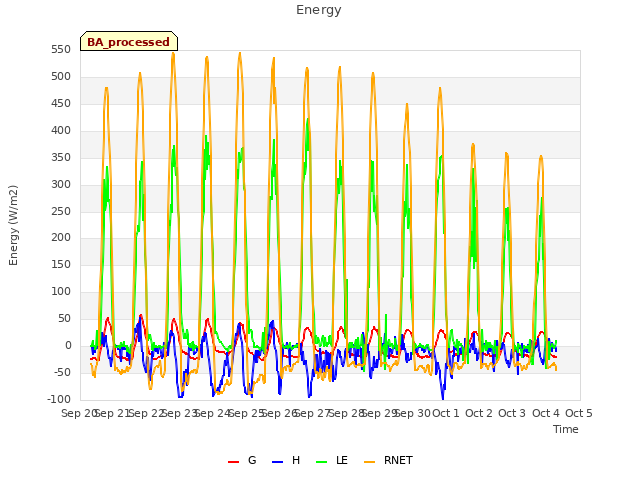Click the -100 y-axis tick label
640x480 pixels.
[x=59, y=399]
